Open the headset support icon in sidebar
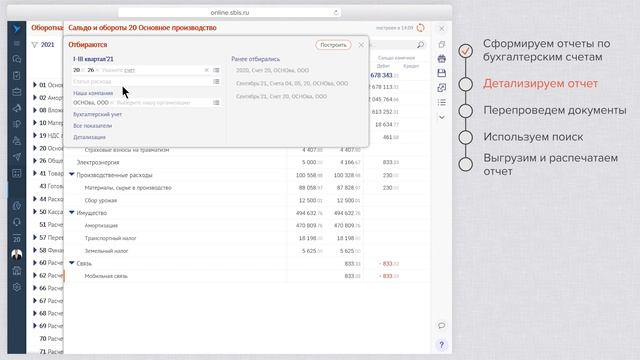Screen dimensions: 640x360 17,222
